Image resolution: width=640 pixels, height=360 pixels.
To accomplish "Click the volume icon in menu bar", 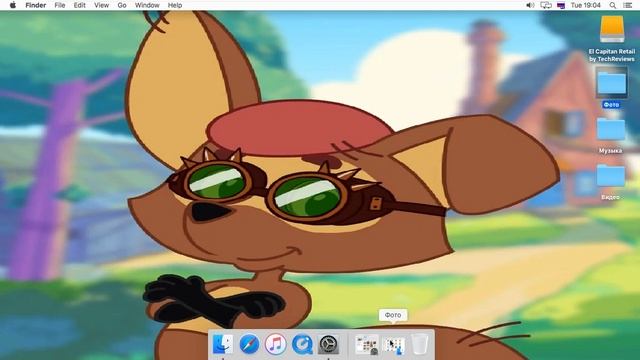I will [530, 5].
